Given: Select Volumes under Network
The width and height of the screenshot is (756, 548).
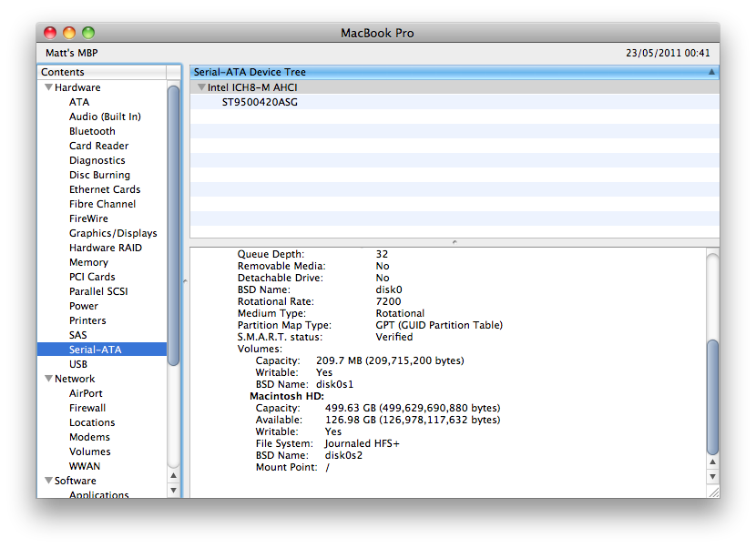Looking at the screenshot, I should pos(89,452).
